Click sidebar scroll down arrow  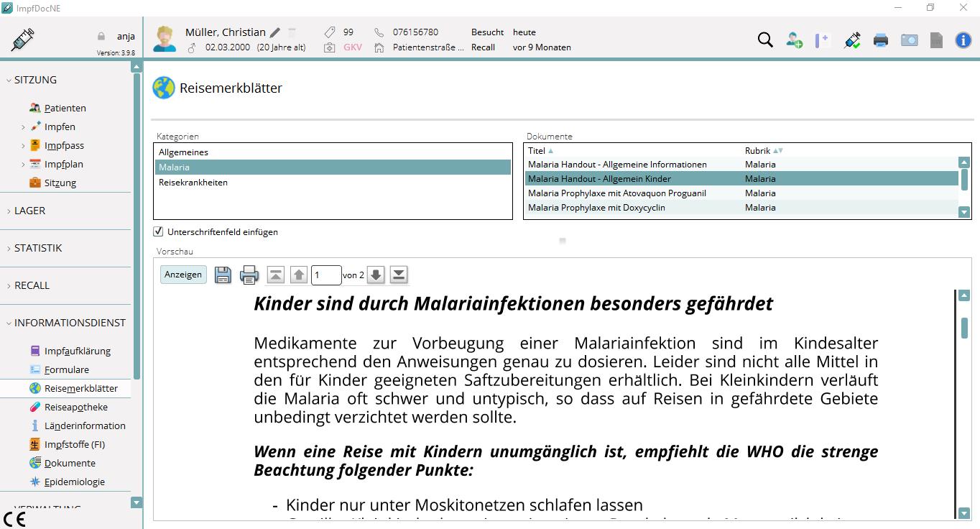click(x=137, y=502)
